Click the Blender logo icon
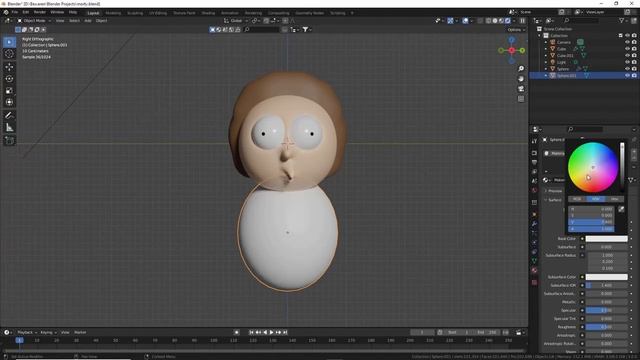This screenshot has height=360, width=640. tap(6, 13)
